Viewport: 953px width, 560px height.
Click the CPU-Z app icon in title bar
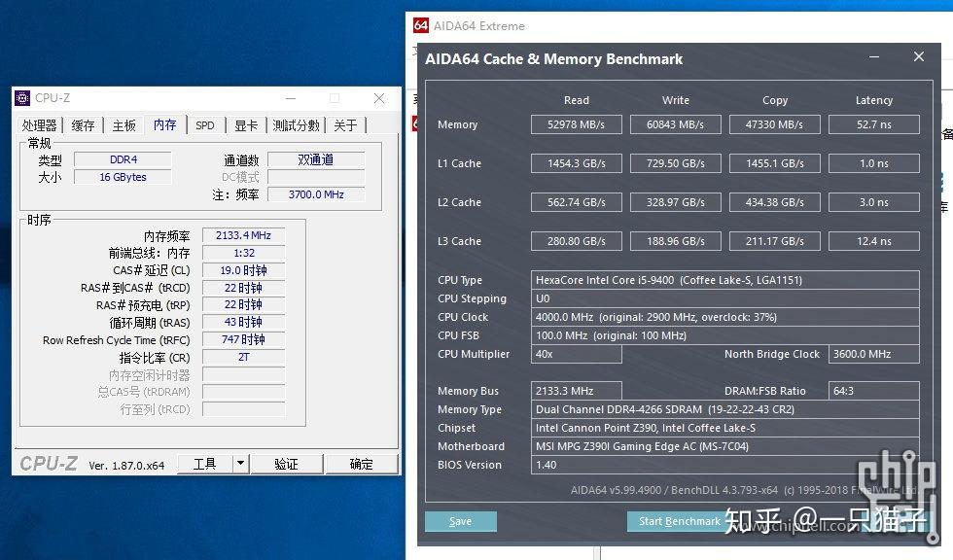coord(22,98)
